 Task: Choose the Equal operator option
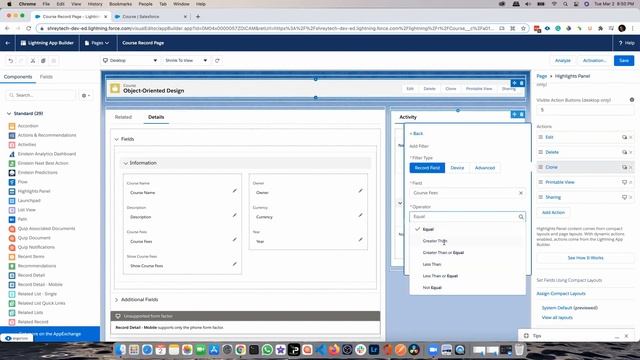[x=467, y=229]
